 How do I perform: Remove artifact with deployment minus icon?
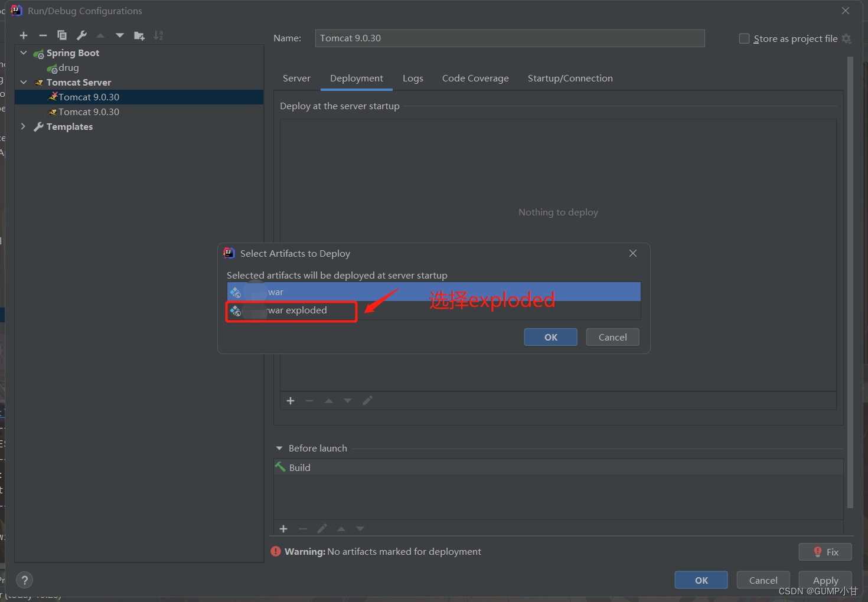(x=309, y=401)
